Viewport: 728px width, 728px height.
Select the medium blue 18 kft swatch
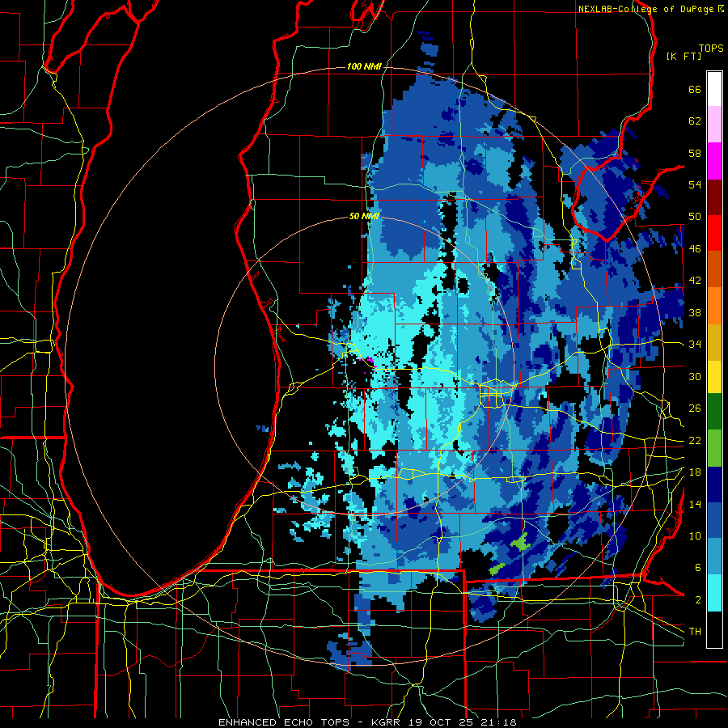tap(714, 520)
